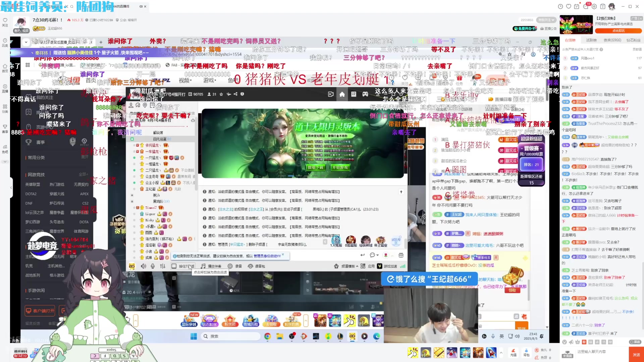Screen dimensions: 644x362
Task: Open user avatar profile in top bar
Action: (x=612, y=6)
